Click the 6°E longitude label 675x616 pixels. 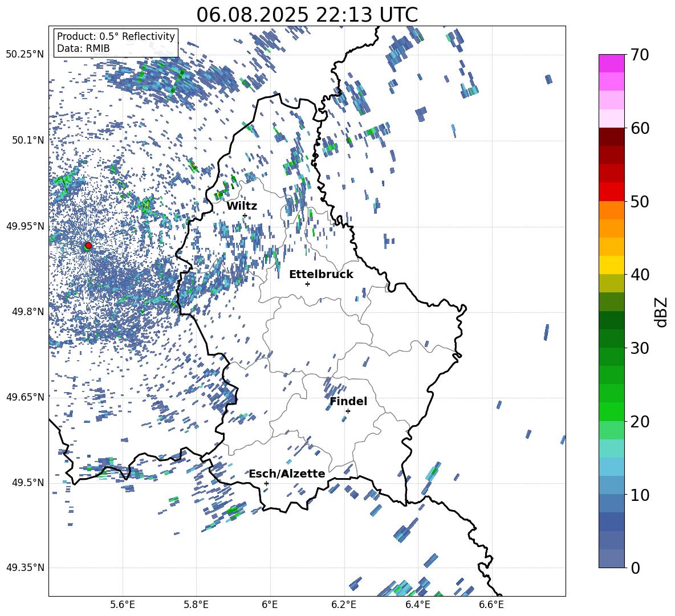[270, 605]
